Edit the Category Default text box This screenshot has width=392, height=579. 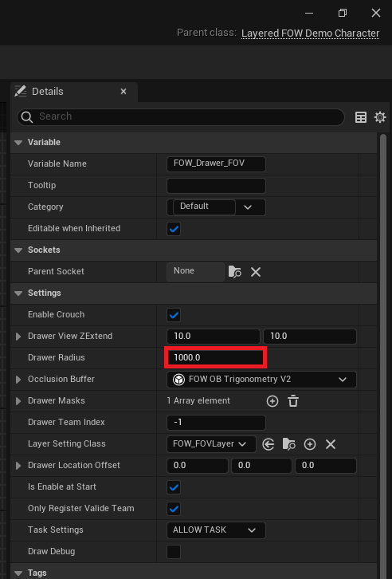pos(204,207)
